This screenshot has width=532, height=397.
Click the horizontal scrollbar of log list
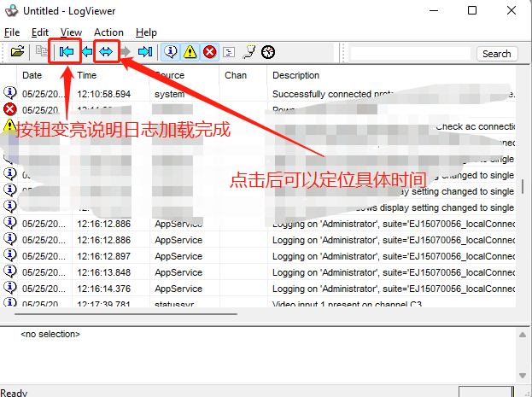(x=126, y=314)
